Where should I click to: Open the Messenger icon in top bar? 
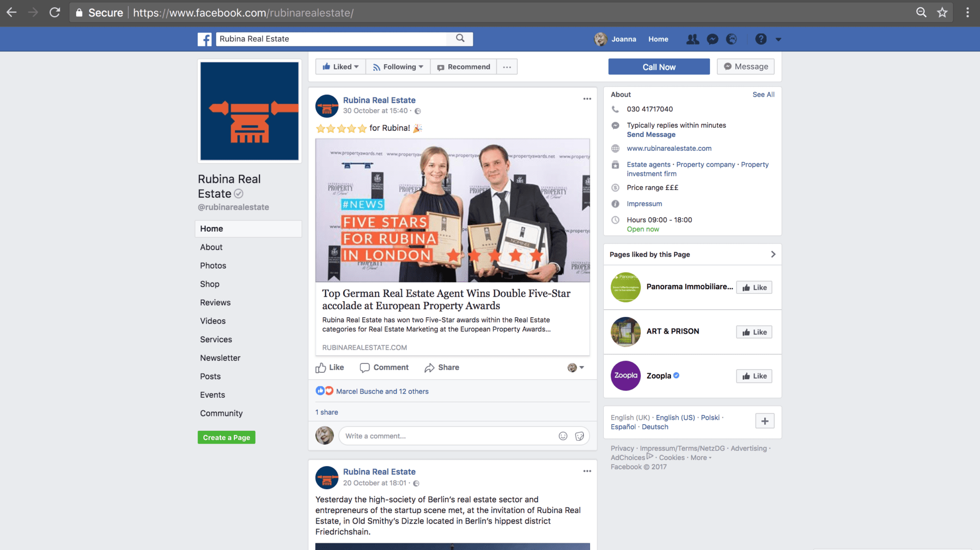point(713,39)
